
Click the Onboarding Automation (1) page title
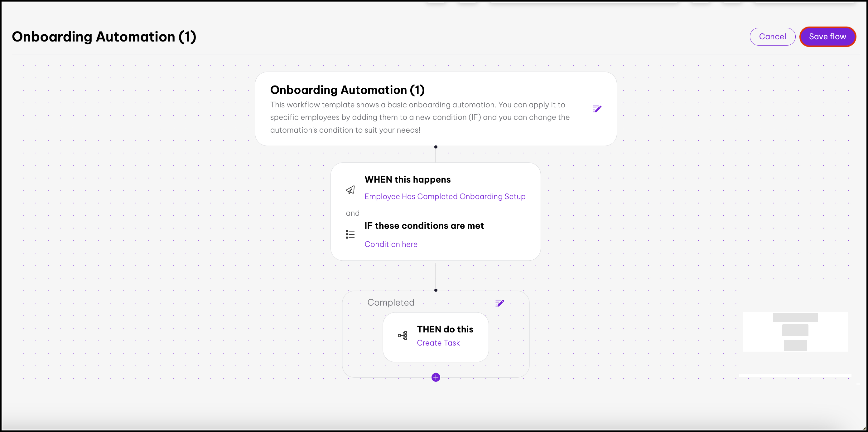[x=104, y=37]
